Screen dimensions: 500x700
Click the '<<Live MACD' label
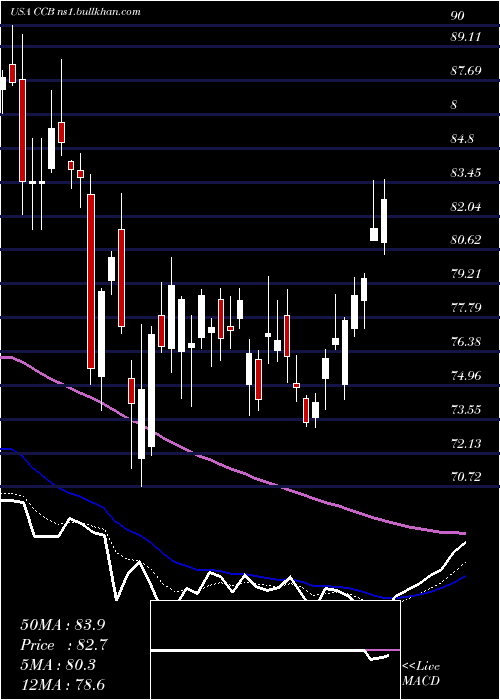point(421,673)
